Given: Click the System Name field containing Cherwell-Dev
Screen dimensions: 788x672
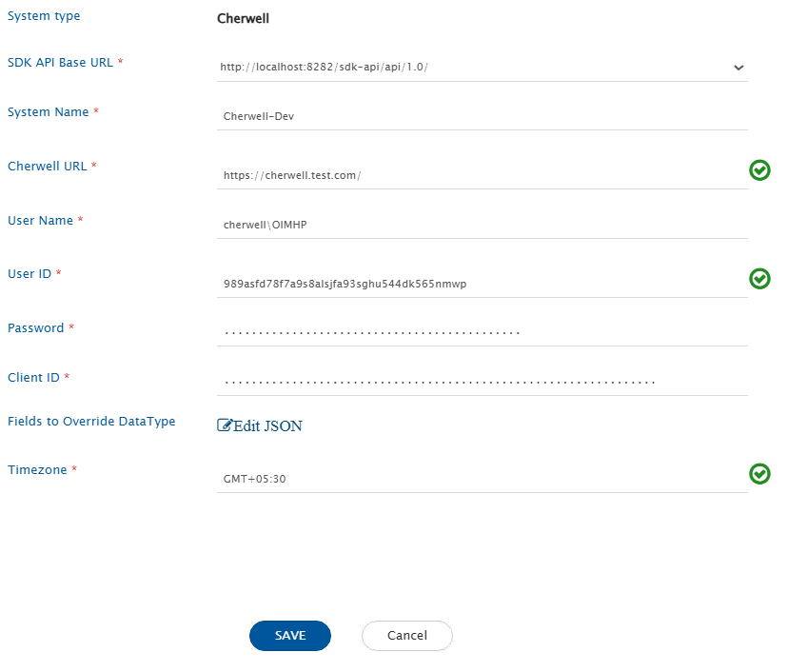Looking at the screenshot, I should click(x=482, y=117).
